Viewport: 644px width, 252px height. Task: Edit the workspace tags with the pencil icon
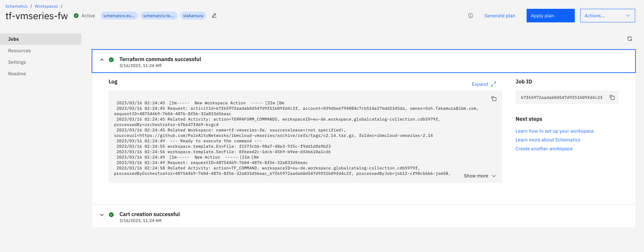pos(214,15)
